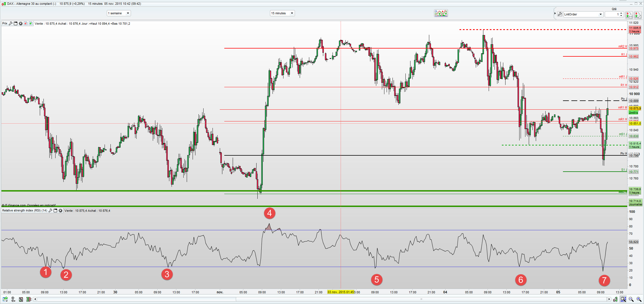The height and width of the screenshot is (304, 644).
Task: Increase order quantity with up arrow
Action: 621,13
